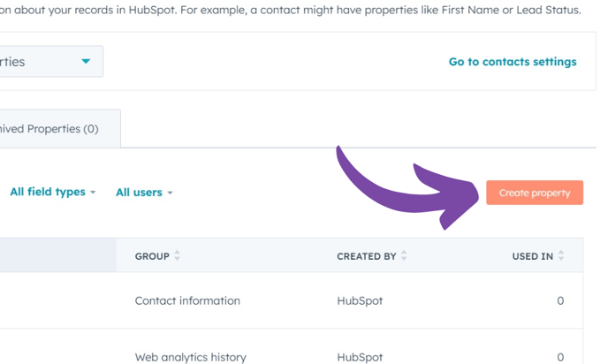Sort by the GROUP column sort arrows
Image resolution: width=608 pixels, height=364 pixels.
click(x=177, y=256)
